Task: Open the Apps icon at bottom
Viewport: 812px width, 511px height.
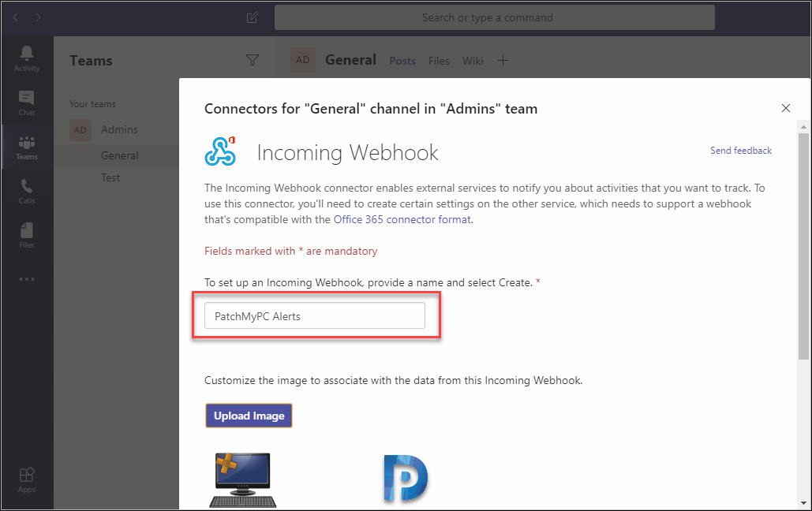Action: 26,480
